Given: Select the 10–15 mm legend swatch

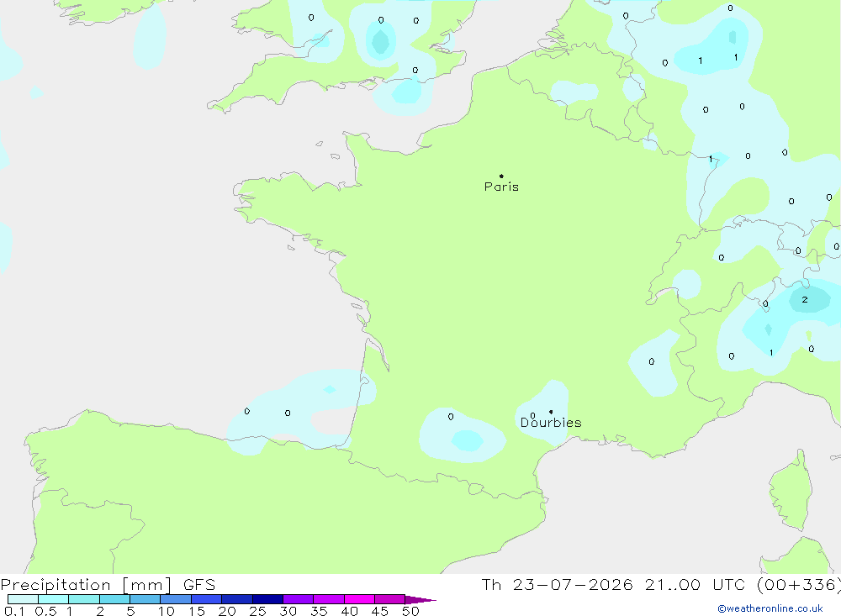Looking at the screenshot, I should (x=176, y=599).
